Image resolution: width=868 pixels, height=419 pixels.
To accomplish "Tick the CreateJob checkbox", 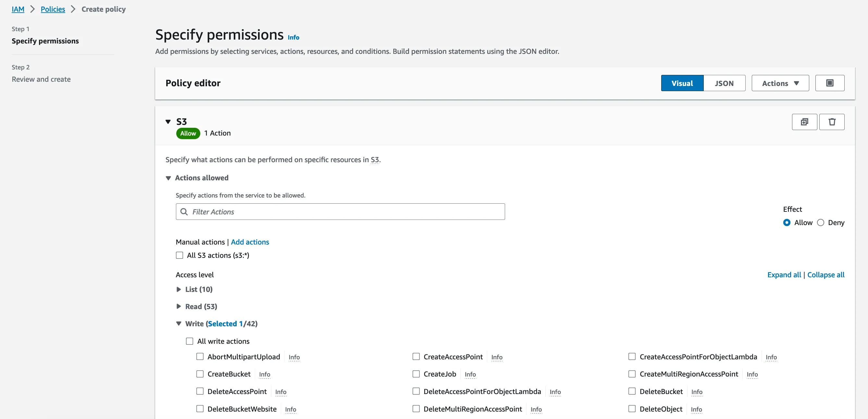I will click(x=416, y=374).
